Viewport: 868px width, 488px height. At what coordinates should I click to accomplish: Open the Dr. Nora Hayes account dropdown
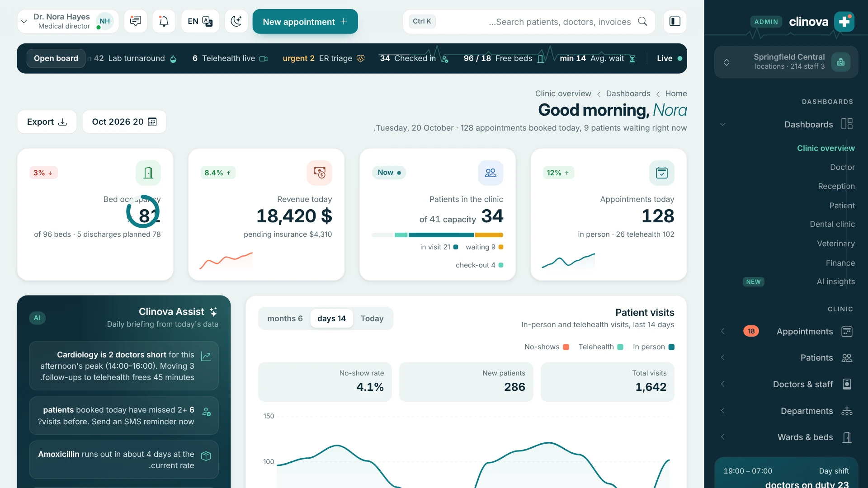[68, 21]
